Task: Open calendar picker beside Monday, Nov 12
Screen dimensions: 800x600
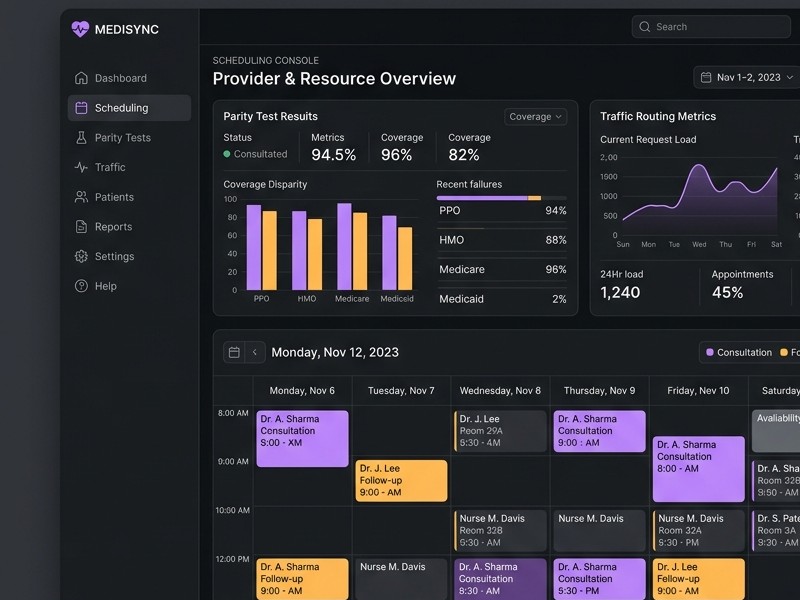Action: click(x=234, y=352)
